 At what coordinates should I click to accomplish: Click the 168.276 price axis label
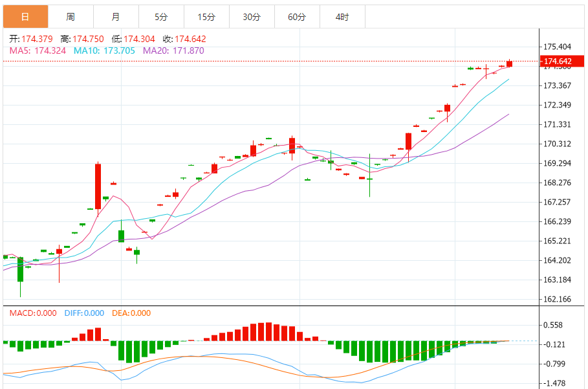[557, 183]
